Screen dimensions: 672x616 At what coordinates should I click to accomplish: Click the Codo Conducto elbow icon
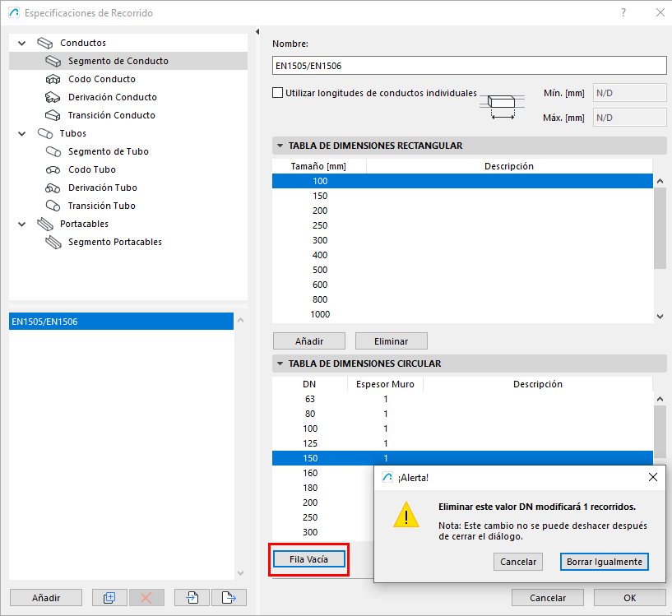click(53, 79)
